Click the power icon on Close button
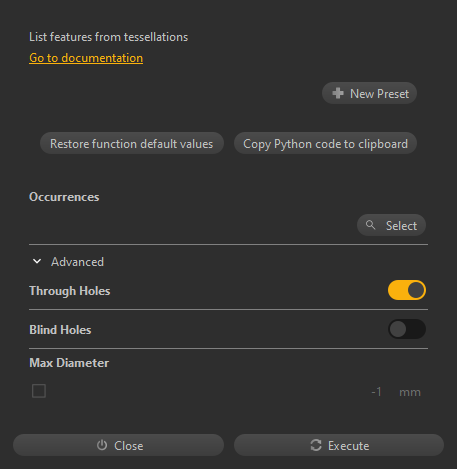Viewport: 457px width, 469px height. tap(102, 445)
